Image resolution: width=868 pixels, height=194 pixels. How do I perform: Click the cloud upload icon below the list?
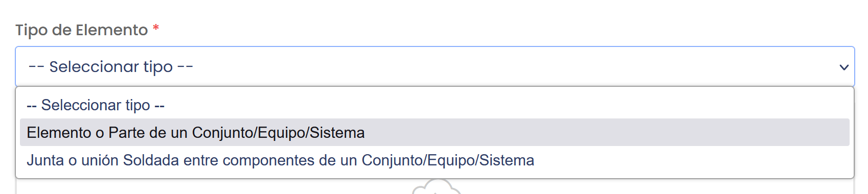[437, 187]
